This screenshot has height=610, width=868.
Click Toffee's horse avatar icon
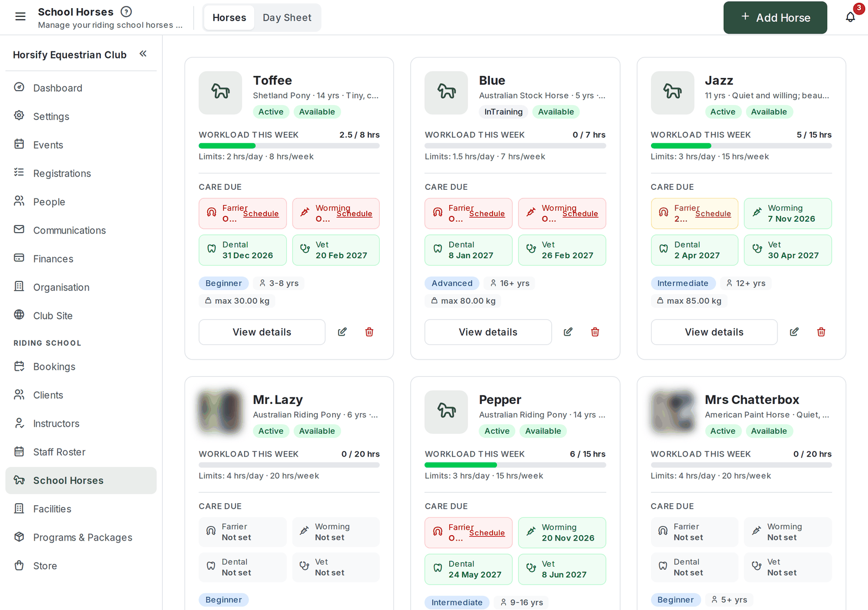tap(220, 93)
